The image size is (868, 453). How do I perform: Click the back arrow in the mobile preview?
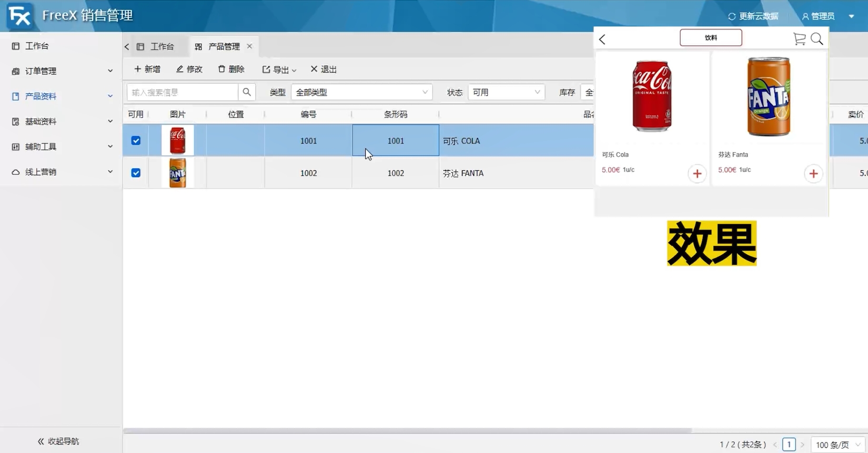pos(602,39)
